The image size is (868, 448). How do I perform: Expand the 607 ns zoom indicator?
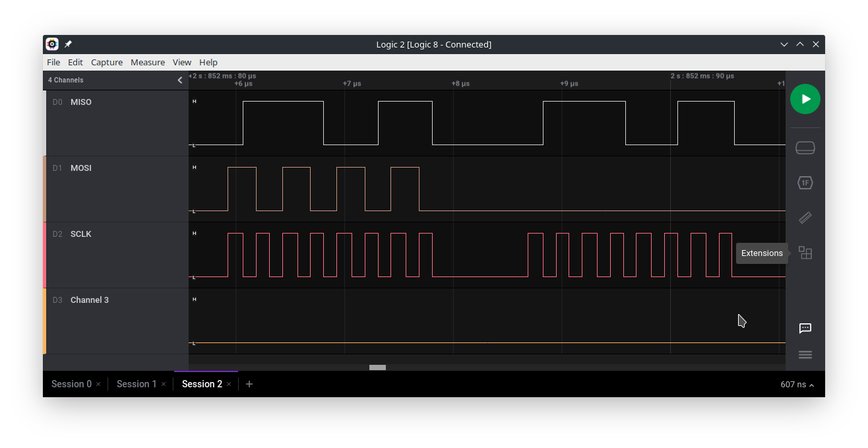(797, 385)
